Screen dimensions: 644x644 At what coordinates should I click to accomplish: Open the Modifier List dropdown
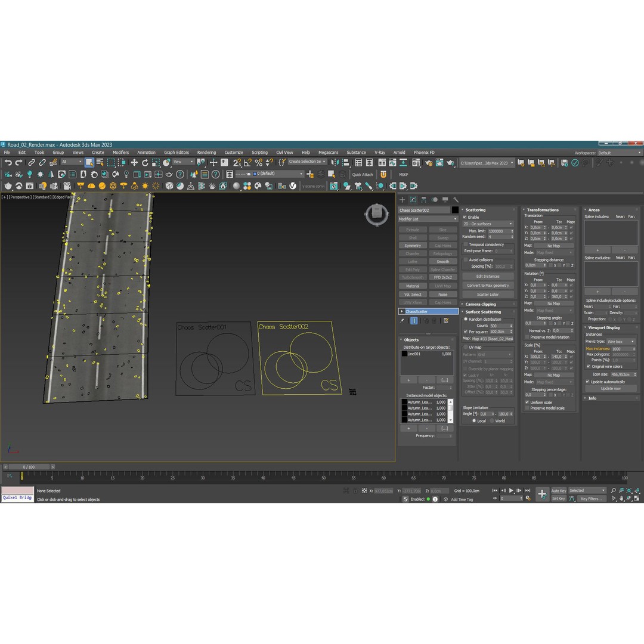point(428,219)
